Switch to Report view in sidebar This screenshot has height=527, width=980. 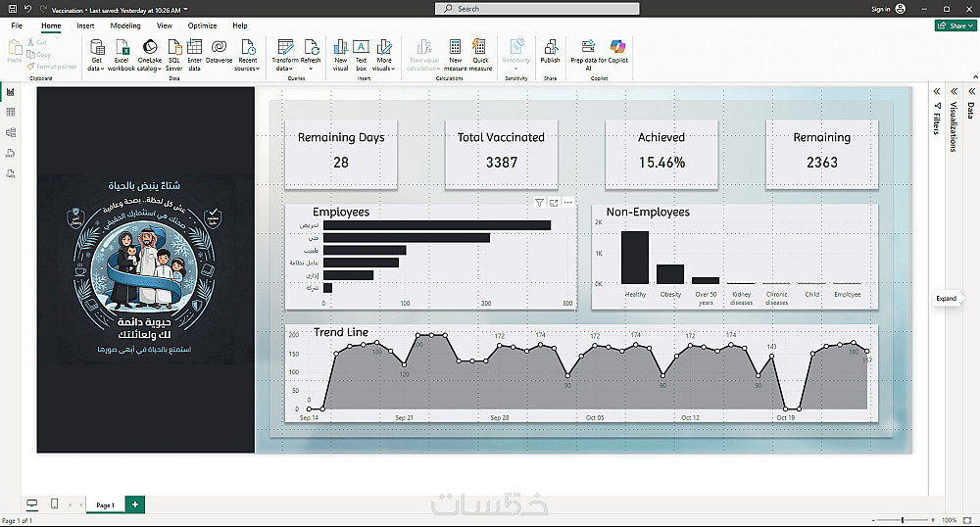[x=11, y=92]
